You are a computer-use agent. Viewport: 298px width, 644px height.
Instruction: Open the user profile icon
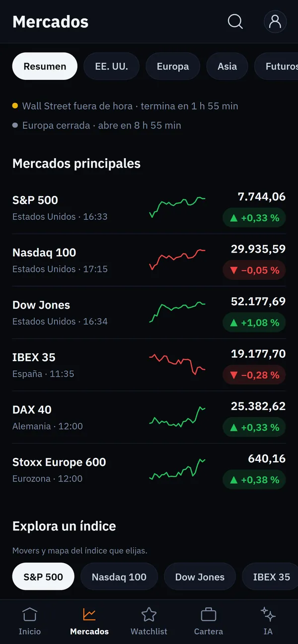pyautogui.click(x=275, y=21)
